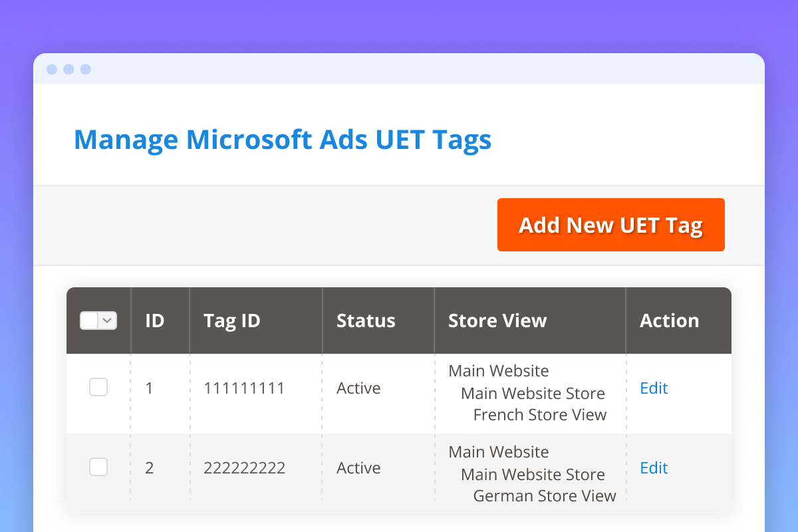Check the checkbox for row with ID 2

[98, 467]
